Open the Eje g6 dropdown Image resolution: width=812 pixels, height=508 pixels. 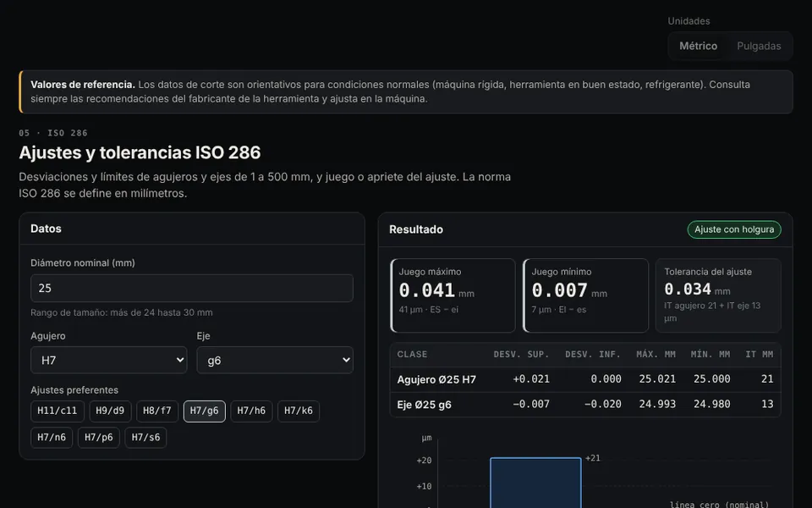(x=275, y=361)
